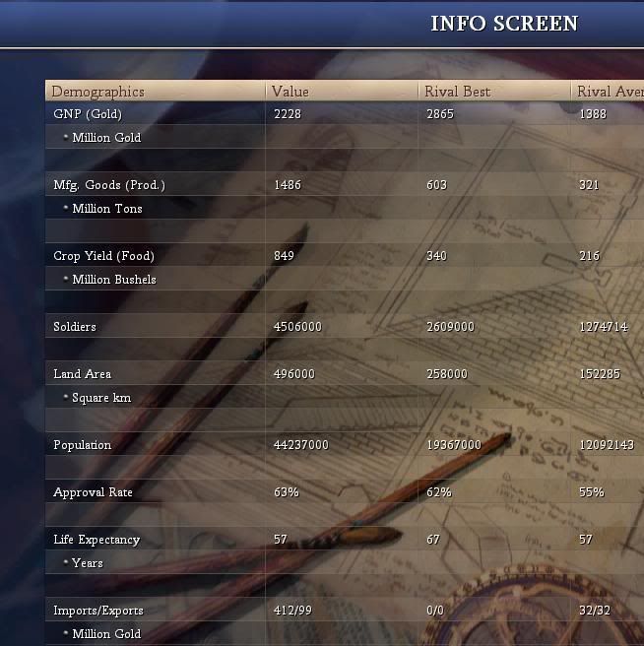Select the Crop Yield (Food) row label

[x=103, y=256]
